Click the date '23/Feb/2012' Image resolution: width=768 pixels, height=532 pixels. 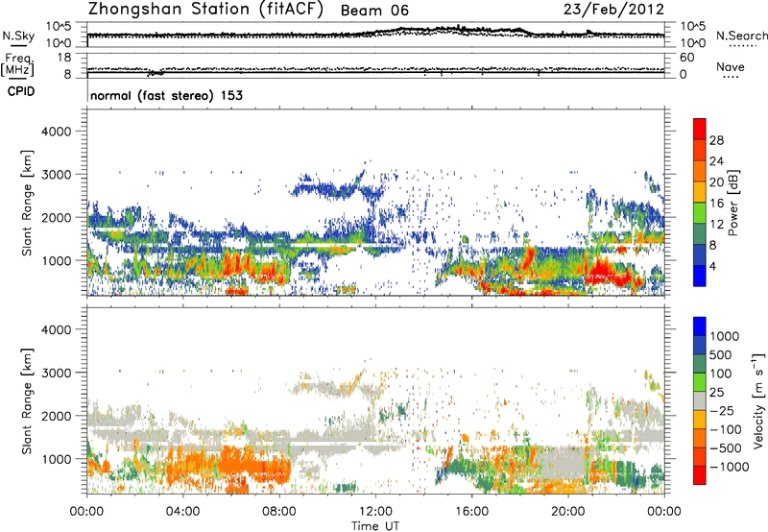(613, 10)
